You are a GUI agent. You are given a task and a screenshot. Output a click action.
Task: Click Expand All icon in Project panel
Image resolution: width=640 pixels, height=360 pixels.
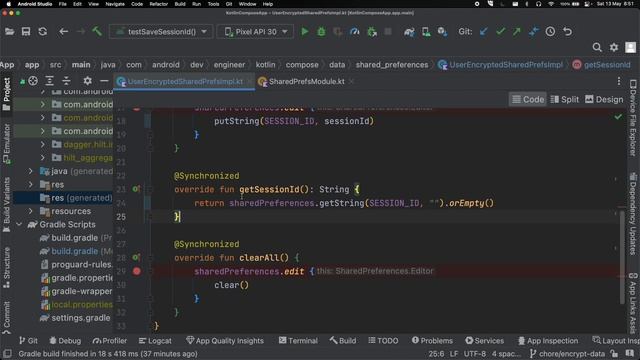(49, 81)
